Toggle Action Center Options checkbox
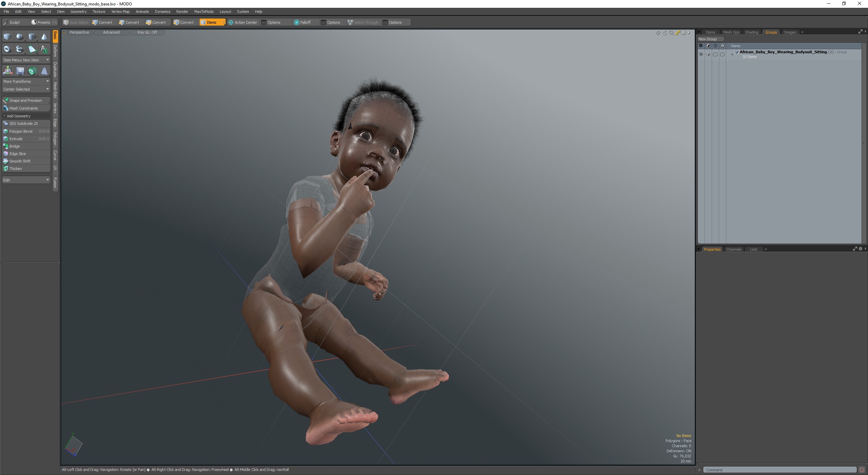 tap(264, 22)
